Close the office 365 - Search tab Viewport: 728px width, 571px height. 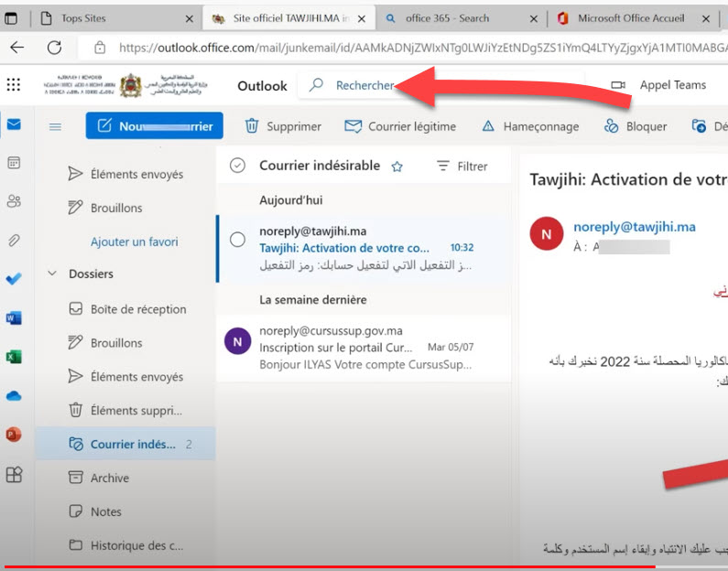pos(534,19)
